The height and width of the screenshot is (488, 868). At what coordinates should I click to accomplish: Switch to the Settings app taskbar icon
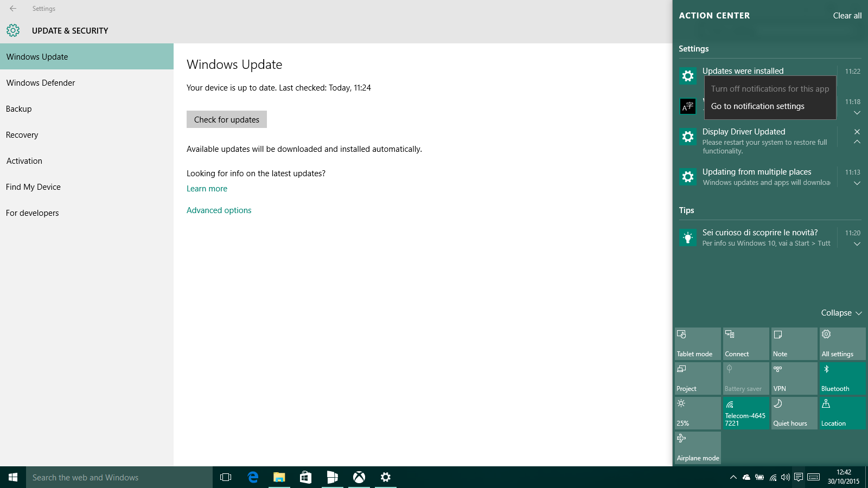[x=385, y=477]
